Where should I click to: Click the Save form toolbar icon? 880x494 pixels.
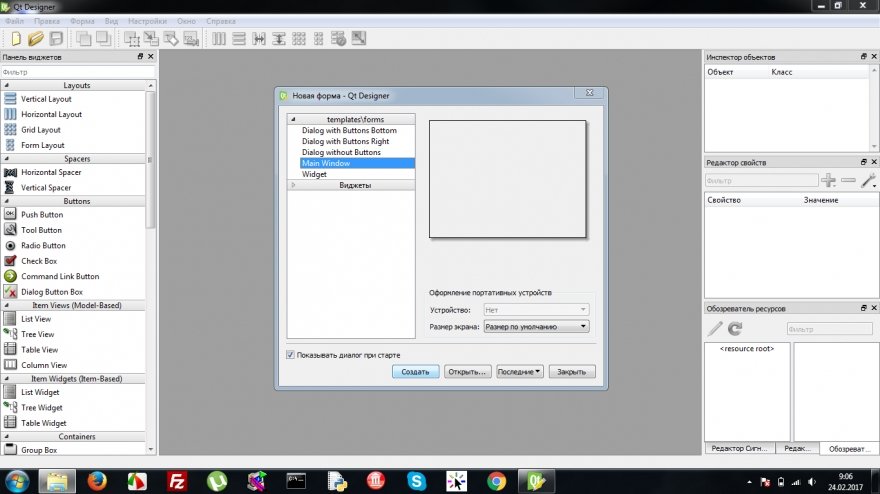point(56,39)
